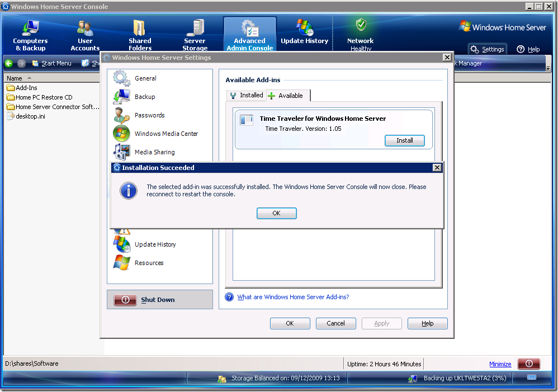Select the Home Server Connector Software folder

click(x=53, y=107)
